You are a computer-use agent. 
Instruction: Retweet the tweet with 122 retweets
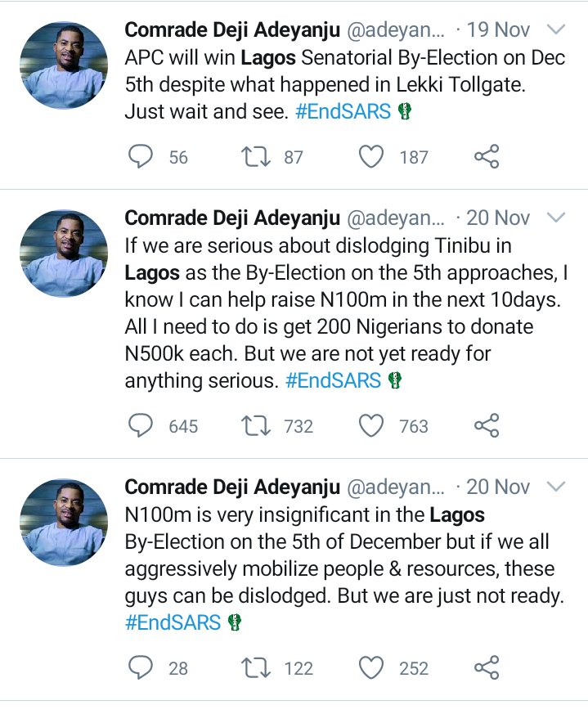click(256, 667)
